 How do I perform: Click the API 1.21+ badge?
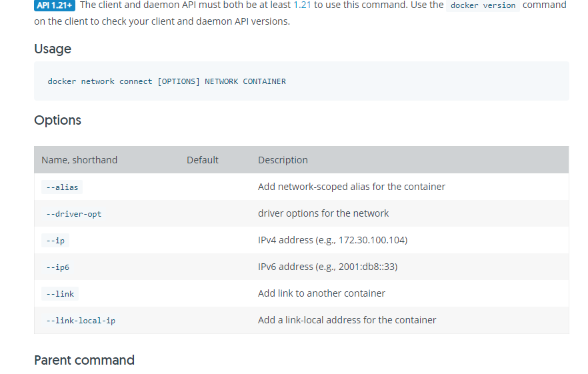[x=55, y=5]
